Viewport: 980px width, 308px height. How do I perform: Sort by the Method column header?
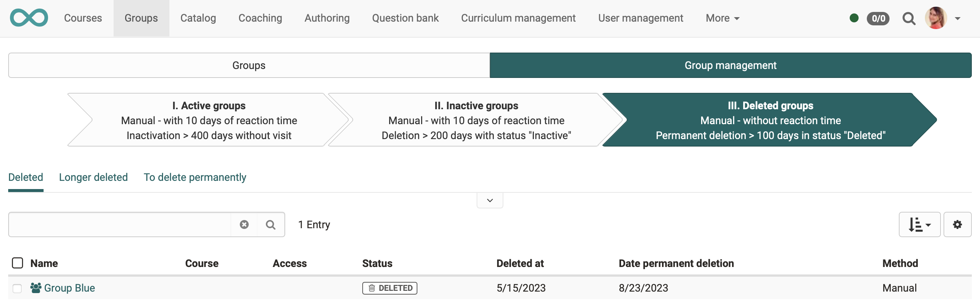900,263
